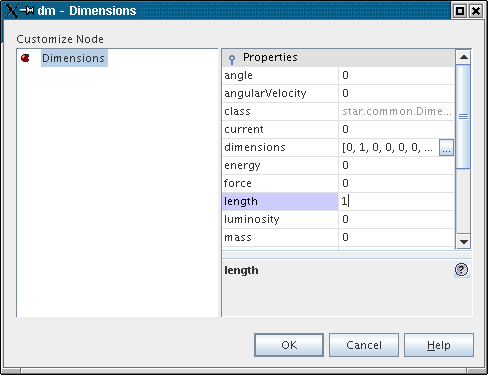Click the properties vertical scrollbar thumb
The height and width of the screenshot is (375, 488).
click(463, 117)
